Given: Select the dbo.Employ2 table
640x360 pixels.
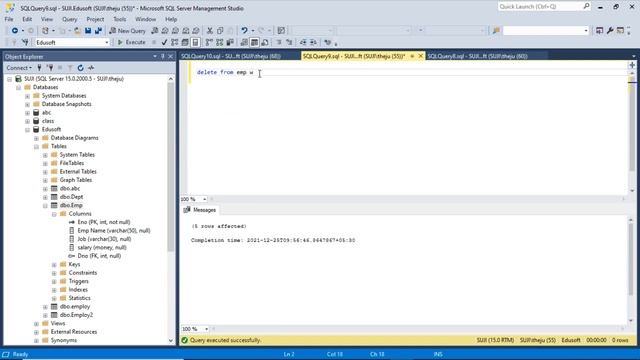Looking at the screenshot, I should (76, 315).
